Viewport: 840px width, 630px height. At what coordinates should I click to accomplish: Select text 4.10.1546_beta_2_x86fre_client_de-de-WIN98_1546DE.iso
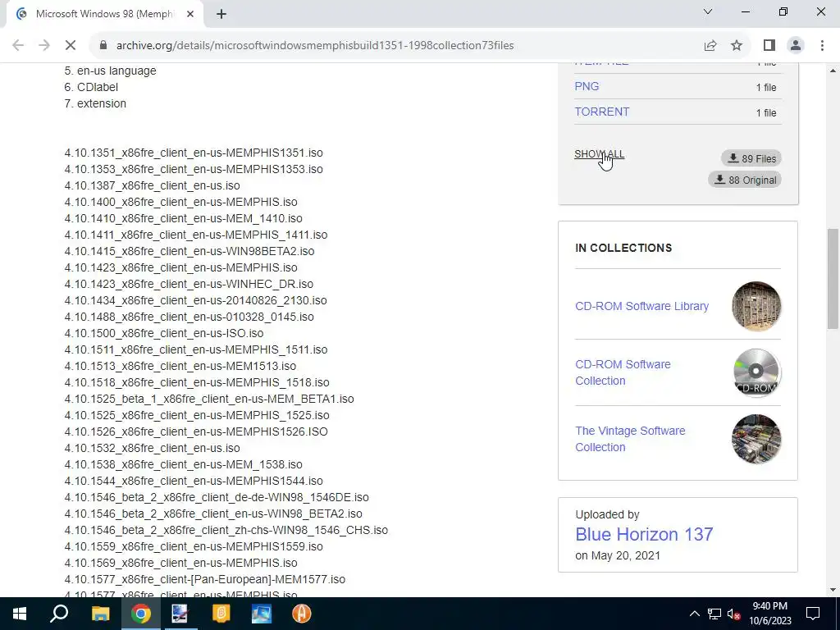coord(217,497)
